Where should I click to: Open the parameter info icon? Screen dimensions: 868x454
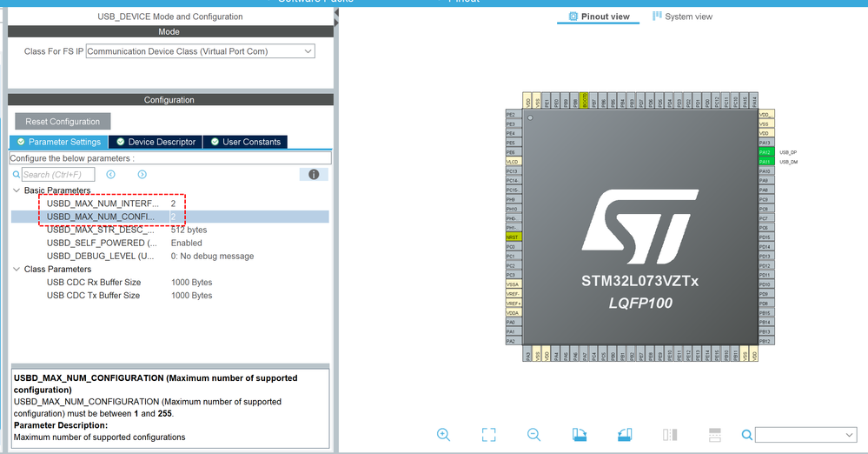click(314, 175)
